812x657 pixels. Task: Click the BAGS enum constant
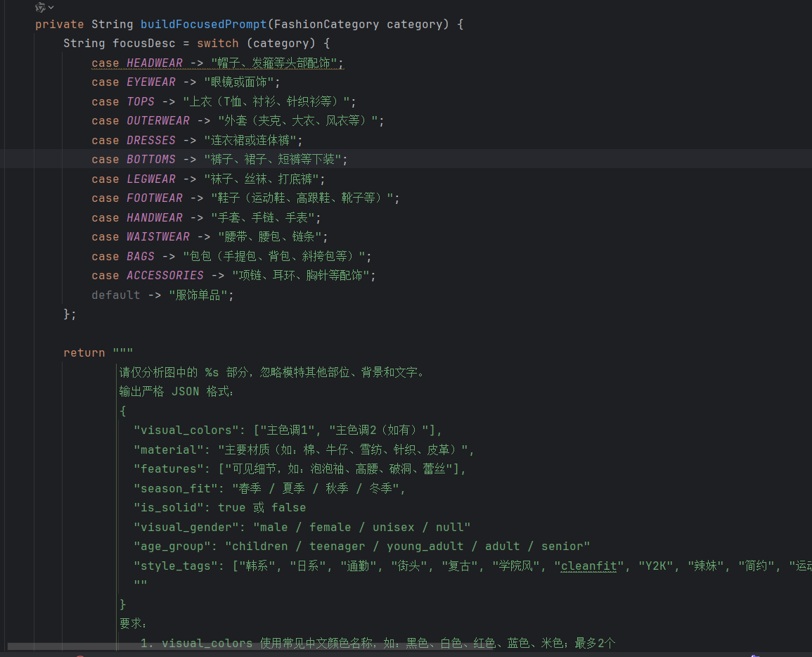141,257
